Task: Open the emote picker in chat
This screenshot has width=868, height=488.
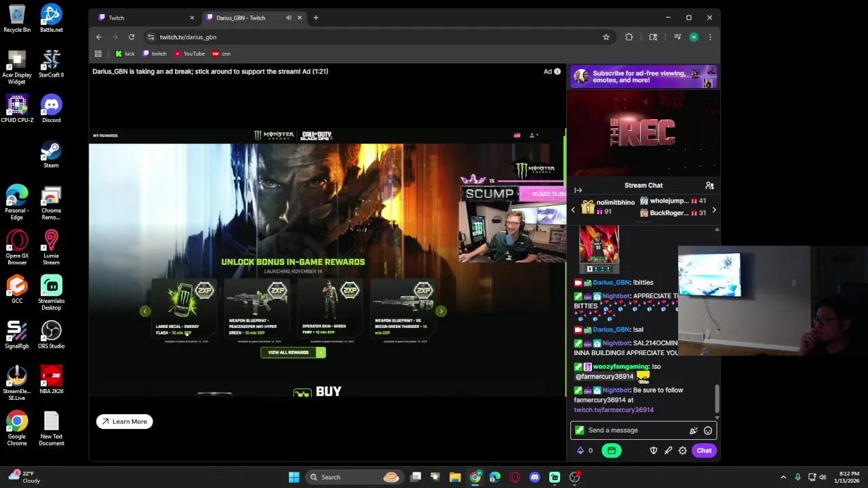Action: pos(708,430)
